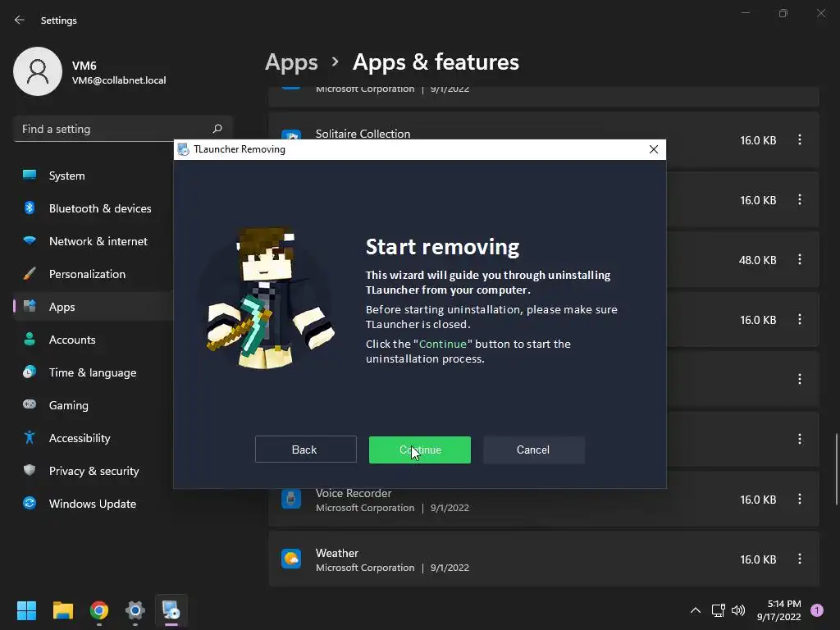Click the Voice Recorder app icon

coord(291,499)
